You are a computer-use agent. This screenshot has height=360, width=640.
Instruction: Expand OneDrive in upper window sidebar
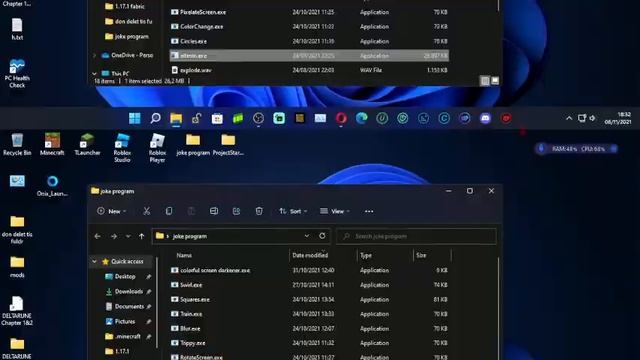(x=95, y=55)
